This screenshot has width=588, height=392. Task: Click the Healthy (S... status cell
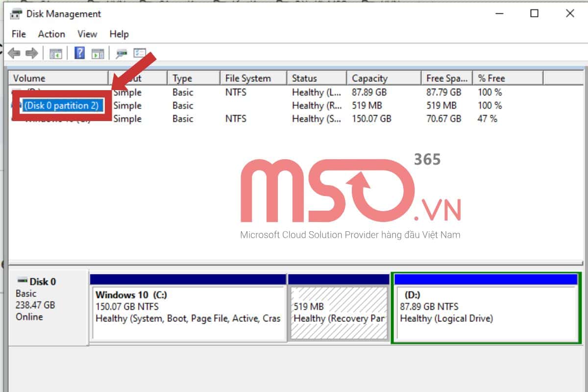pos(317,119)
